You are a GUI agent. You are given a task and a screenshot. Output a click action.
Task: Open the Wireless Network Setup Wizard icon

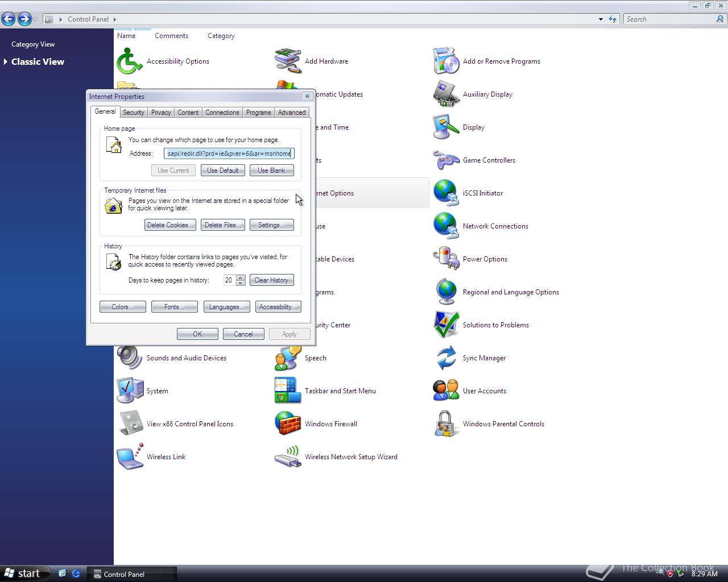(x=288, y=457)
